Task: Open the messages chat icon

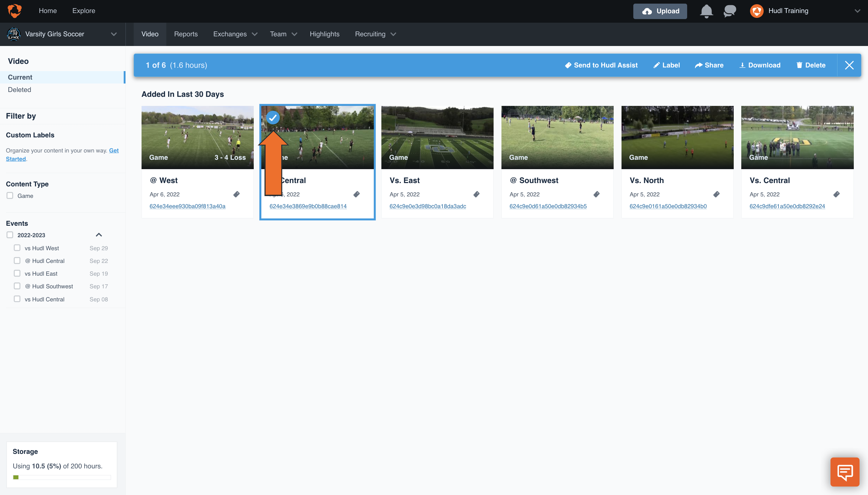Action: 729,11
